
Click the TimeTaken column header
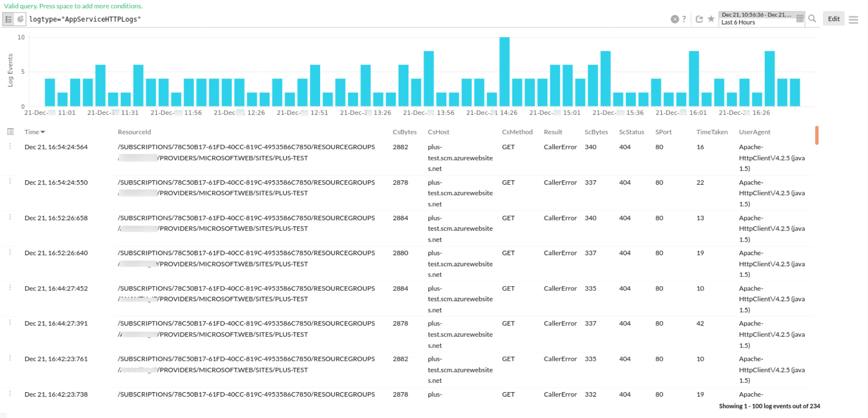[711, 132]
